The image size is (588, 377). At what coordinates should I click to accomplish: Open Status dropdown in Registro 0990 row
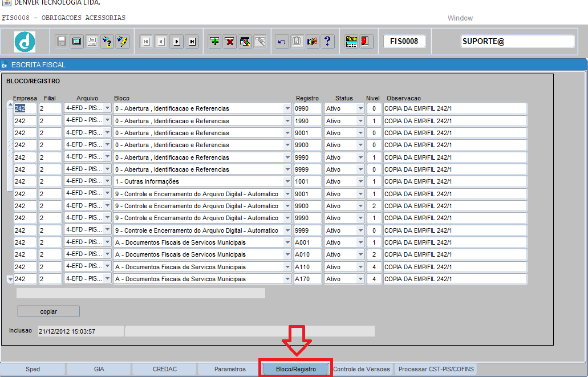click(360, 108)
